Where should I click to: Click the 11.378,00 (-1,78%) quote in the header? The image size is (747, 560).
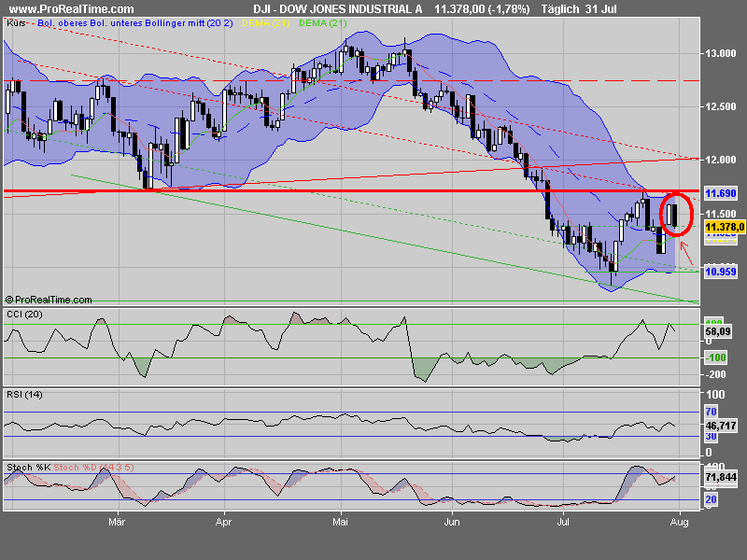482,9
